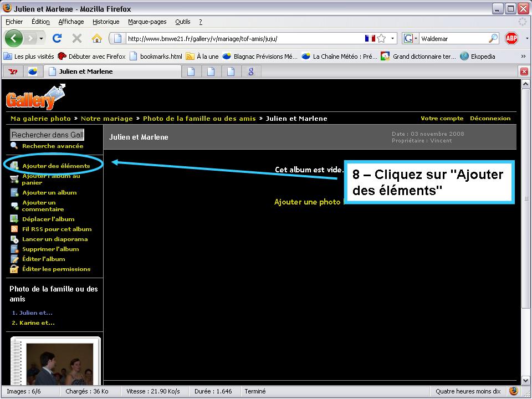Open the address bar history dropdown
The image size is (532, 399).
click(393, 38)
